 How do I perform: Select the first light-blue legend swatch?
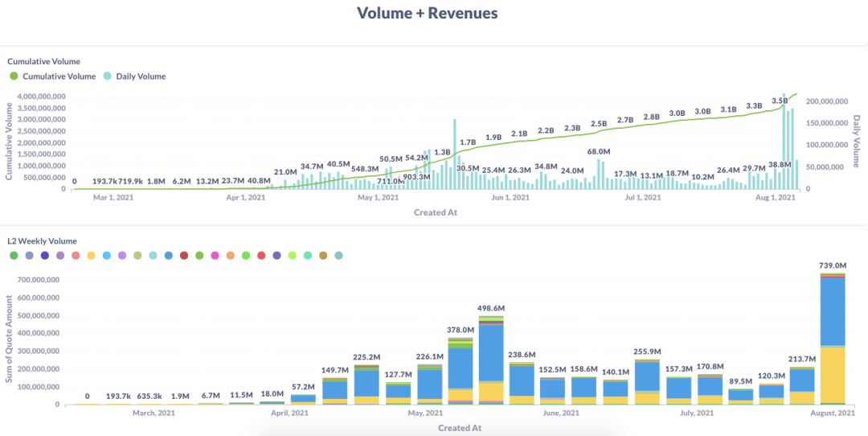tap(107, 255)
